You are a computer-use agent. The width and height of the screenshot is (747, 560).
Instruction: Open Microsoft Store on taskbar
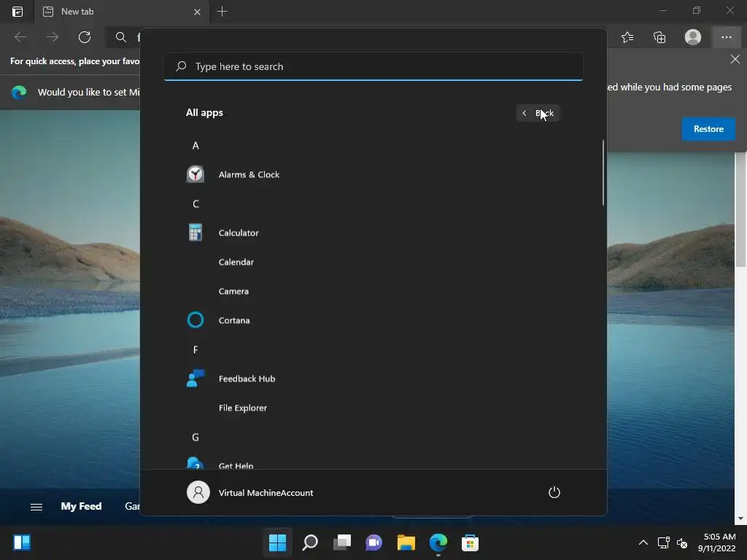pos(470,542)
